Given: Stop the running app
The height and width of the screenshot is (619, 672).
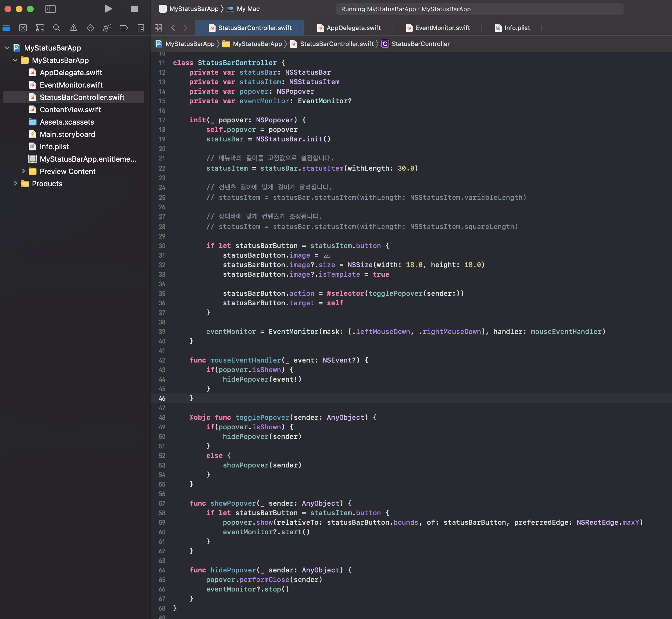Looking at the screenshot, I should coord(135,9).
